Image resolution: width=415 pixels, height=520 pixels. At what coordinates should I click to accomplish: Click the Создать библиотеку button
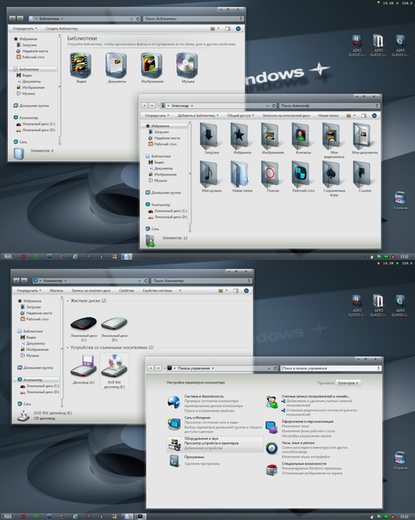[62, 29]
